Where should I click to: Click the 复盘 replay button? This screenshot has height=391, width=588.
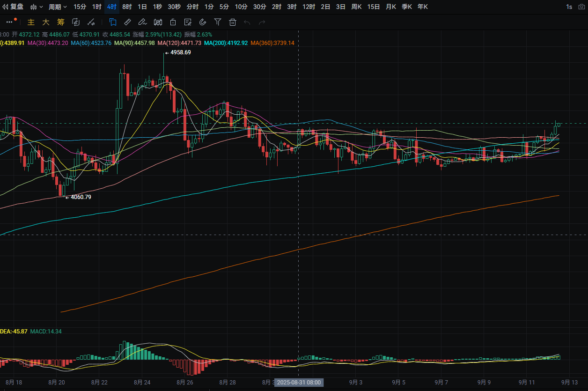click(13, 7)
